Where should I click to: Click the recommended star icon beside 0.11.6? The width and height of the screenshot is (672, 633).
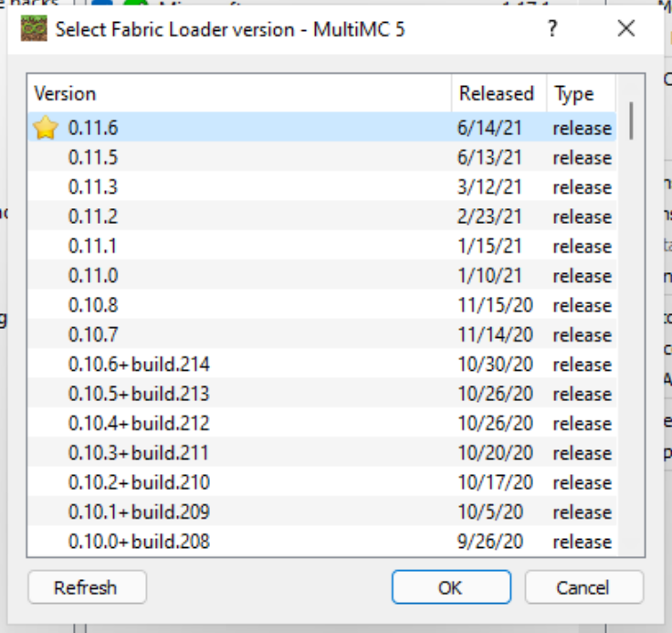tap(45, 129)
